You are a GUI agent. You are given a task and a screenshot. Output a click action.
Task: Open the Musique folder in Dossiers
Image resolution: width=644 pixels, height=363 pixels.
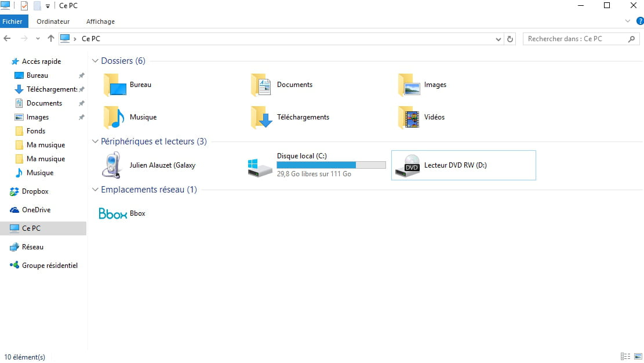click(114, 117)
